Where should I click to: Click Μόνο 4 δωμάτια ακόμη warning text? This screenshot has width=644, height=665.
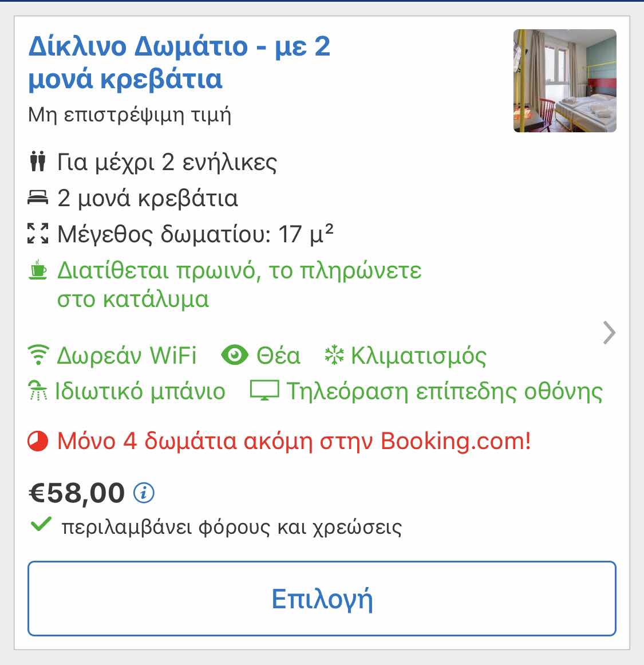tap(294, 441)
